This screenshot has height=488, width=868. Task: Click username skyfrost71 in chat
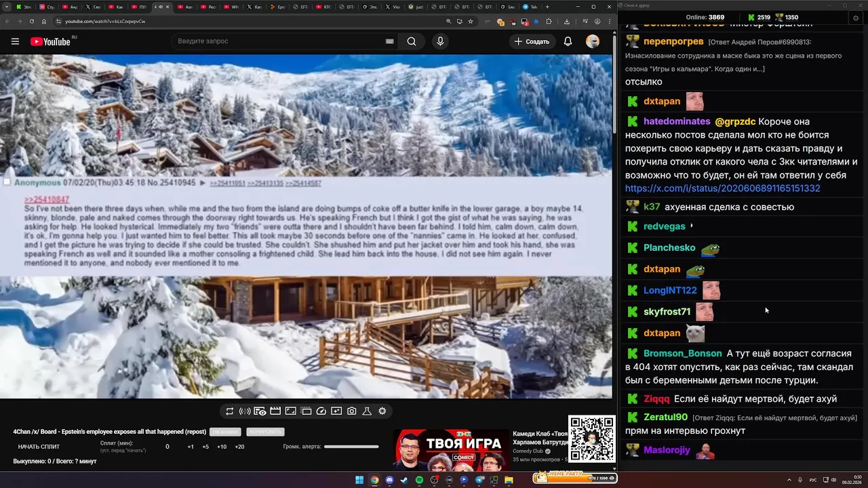click(x=667, y=311)
